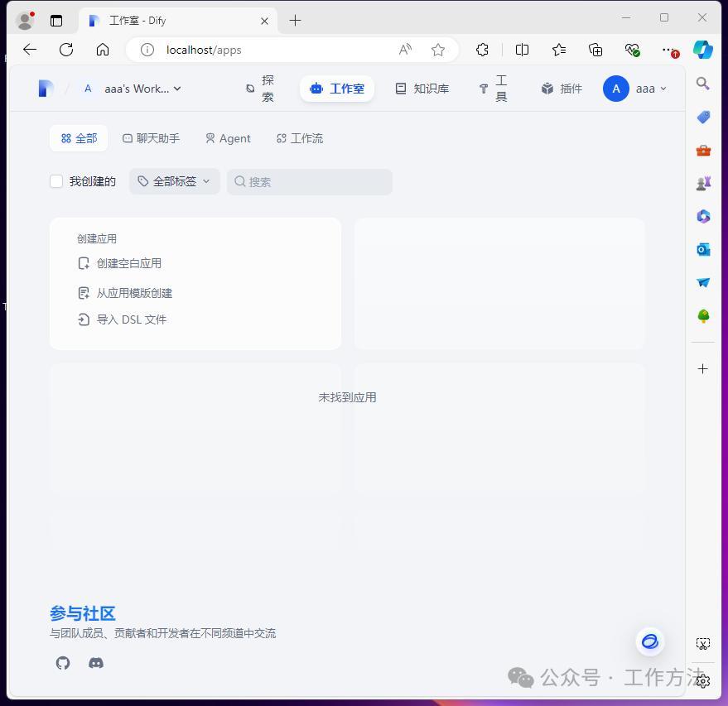This screenshot has width=728, height=706.
Task: Open the 插件 (Plugins) page
Action: coord(562,88)
